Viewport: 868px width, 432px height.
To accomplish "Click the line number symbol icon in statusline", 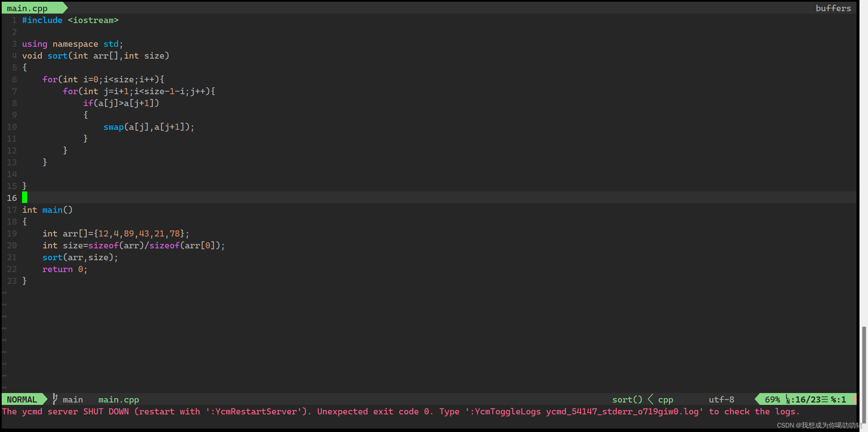I will (788, 399).
